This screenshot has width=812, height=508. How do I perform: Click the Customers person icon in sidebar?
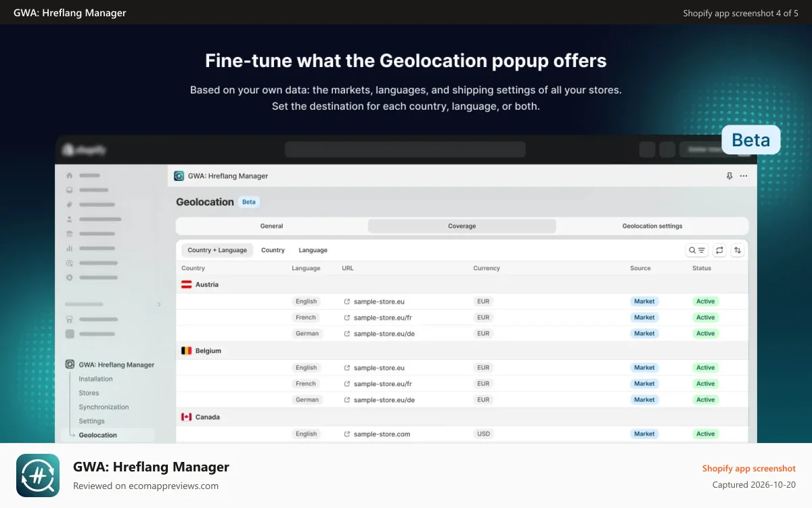point(69,219)
